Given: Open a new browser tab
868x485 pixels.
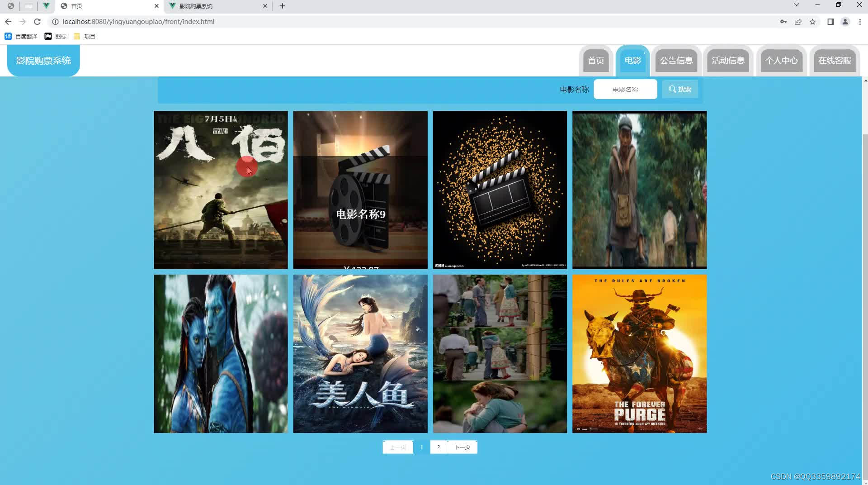Looking at the screenshot, I should [283, 6].
